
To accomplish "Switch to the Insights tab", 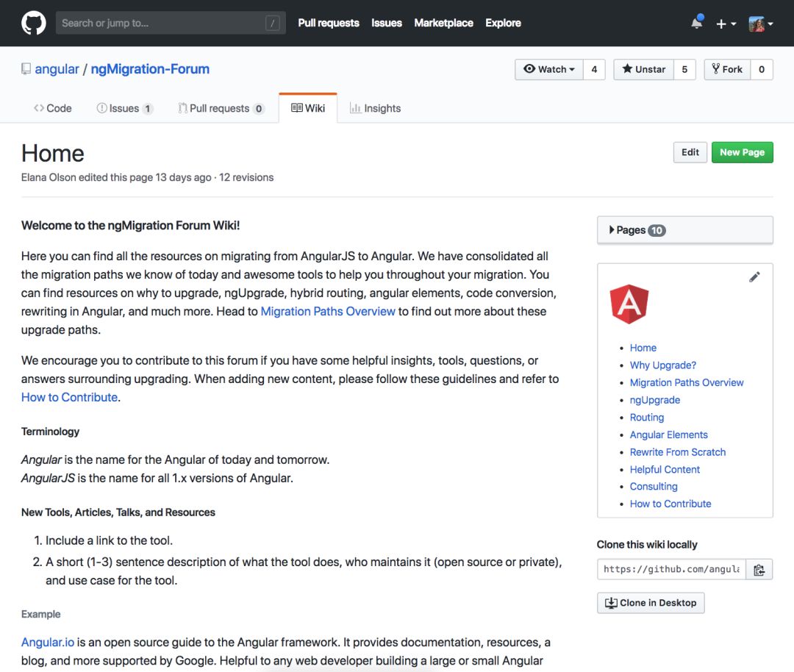I will point(375,108).
